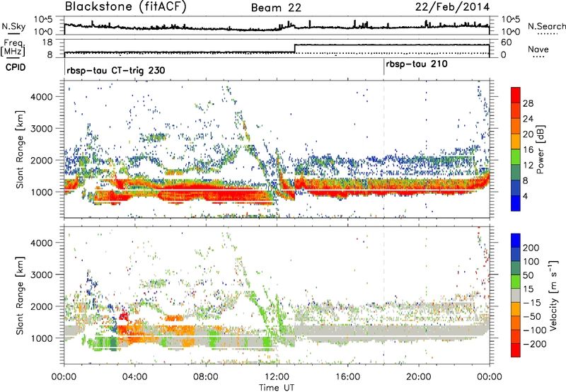The width and height of the screenshot is (566, 392).
Task: Click the 'Time UT' axis label
Action: (277, 388)
